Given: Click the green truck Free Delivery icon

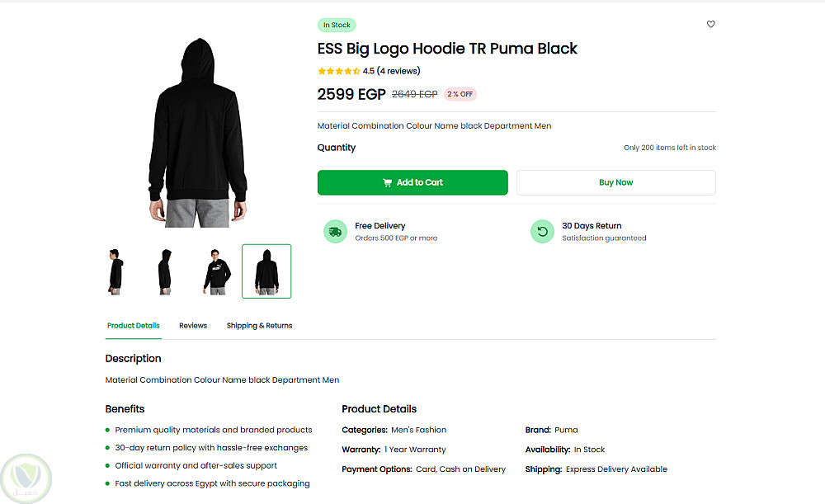Looking at the screenshot, I should click(335, 232).
